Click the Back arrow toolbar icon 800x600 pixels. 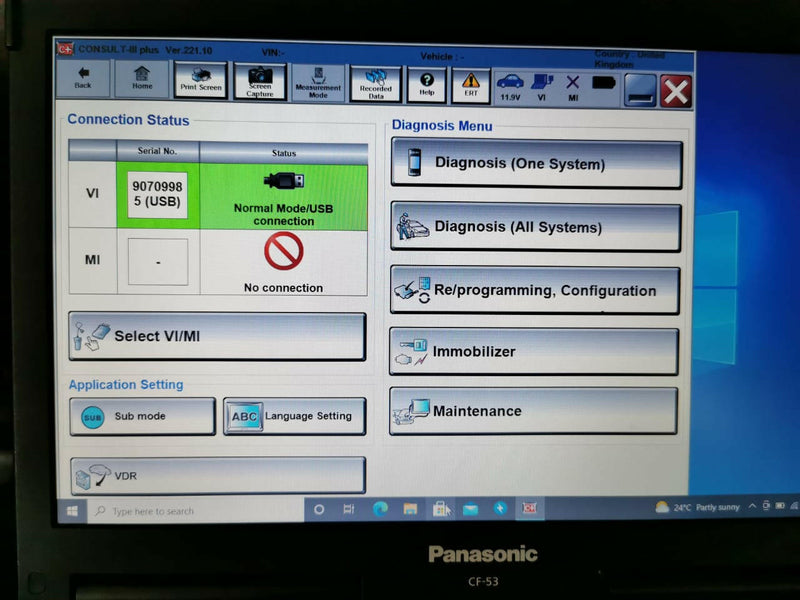[83, 81]
